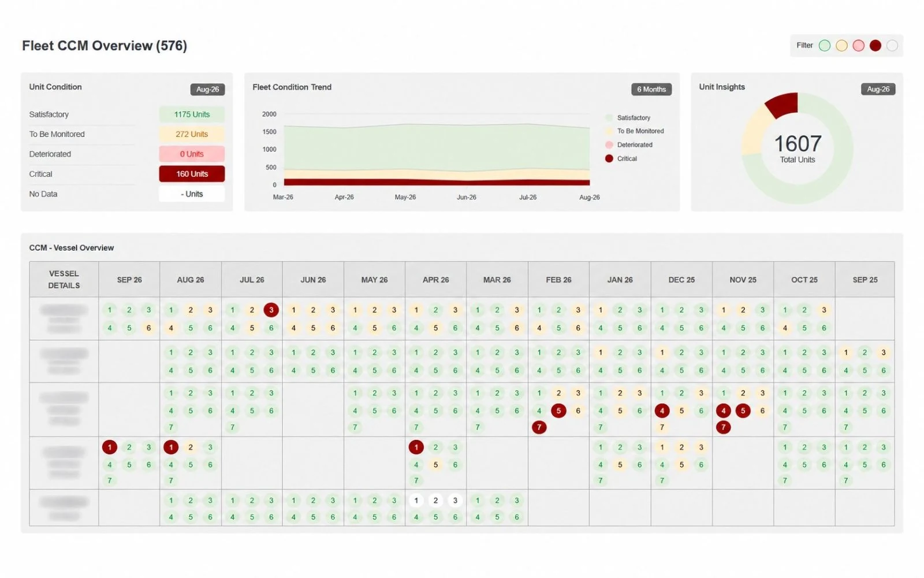
Task: Click the No Data "- Units" badge
Action: 192,194
